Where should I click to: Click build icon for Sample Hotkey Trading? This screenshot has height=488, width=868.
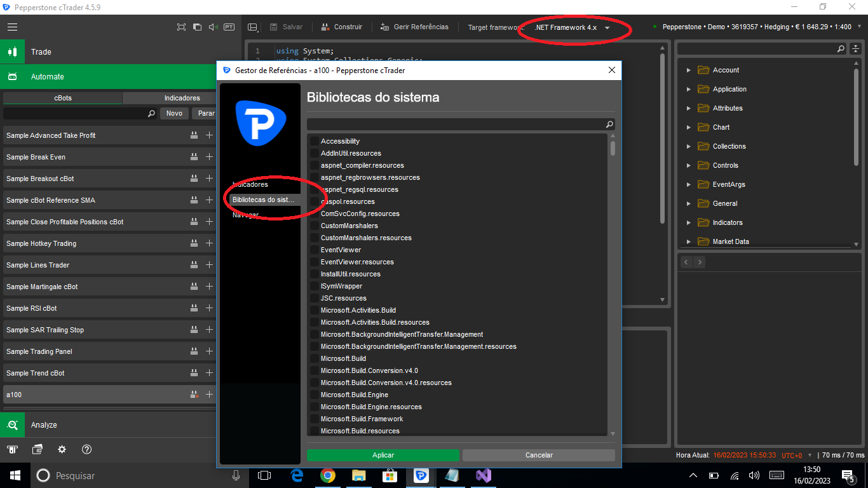click(194, 243)
